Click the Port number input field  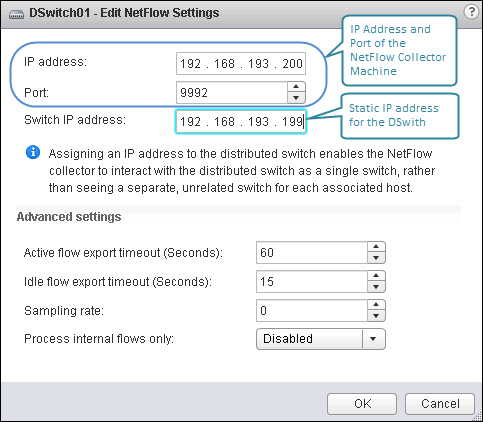[232, 92]
